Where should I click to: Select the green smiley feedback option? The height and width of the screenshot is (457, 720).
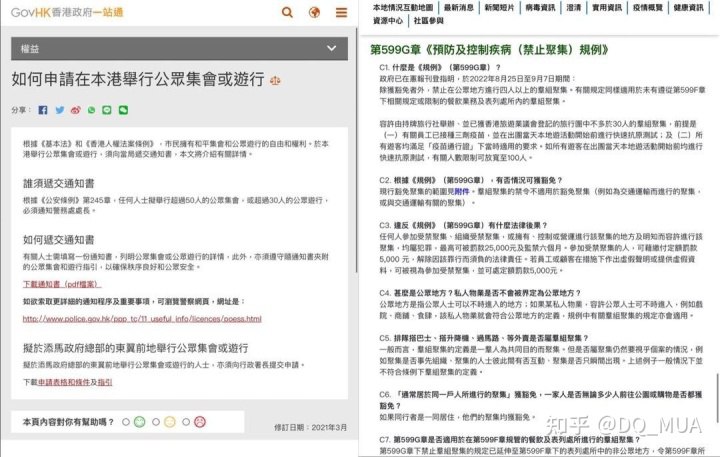(x=139, y=421)
